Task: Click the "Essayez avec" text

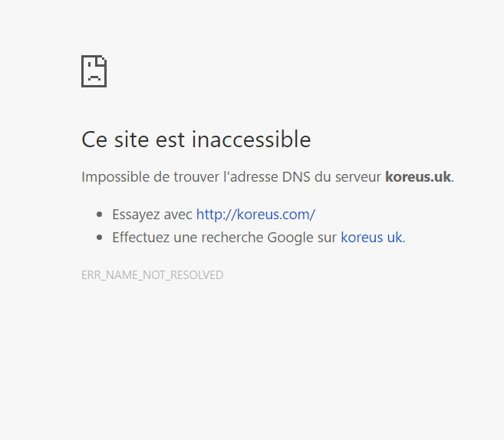Action: (x=152, y=215)
